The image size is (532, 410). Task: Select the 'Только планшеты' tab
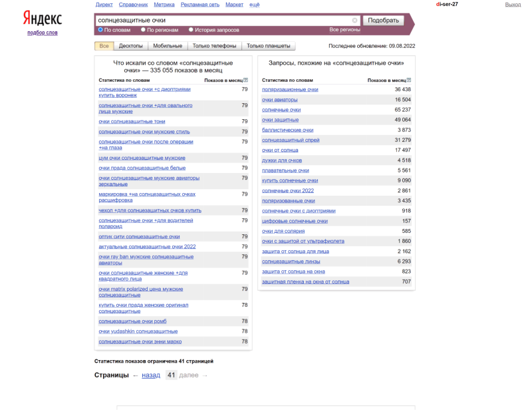[268, 46]
